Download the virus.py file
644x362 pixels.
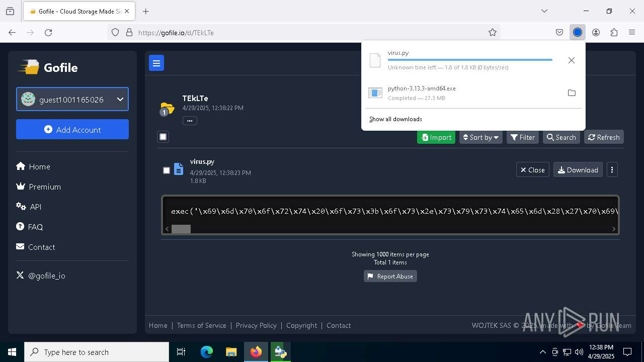[x=578, y=170]
